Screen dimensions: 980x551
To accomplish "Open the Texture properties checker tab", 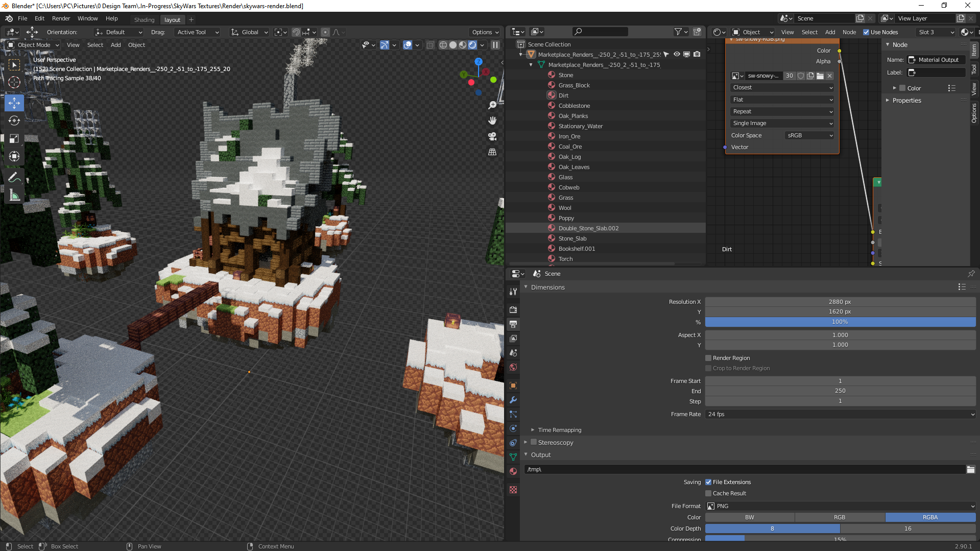I will pos(513,490).
